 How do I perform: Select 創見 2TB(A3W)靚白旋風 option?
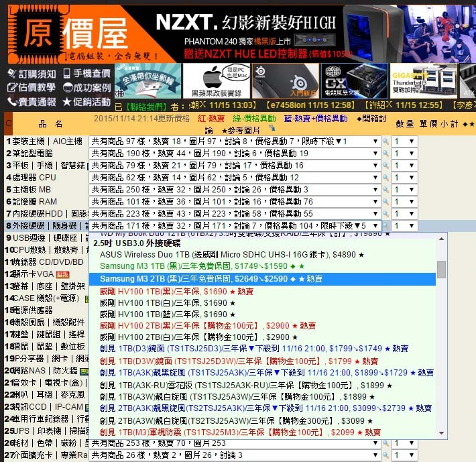click(262, 420)
